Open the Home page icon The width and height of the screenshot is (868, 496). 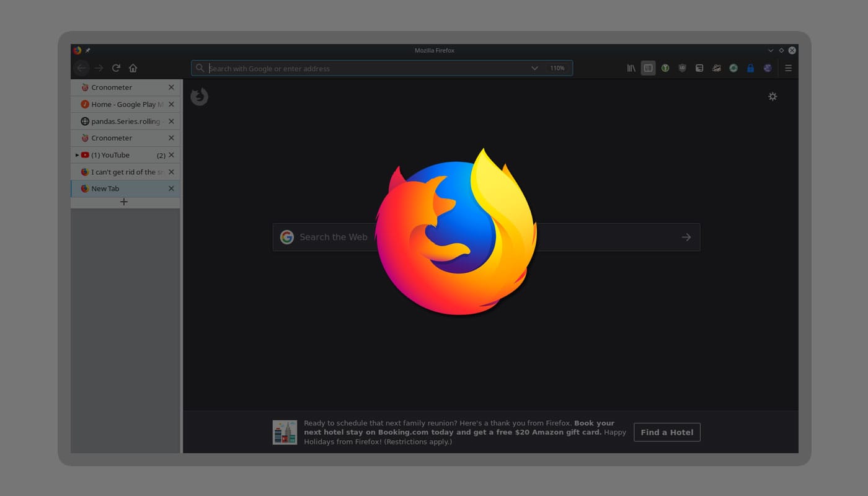(133, 68)
